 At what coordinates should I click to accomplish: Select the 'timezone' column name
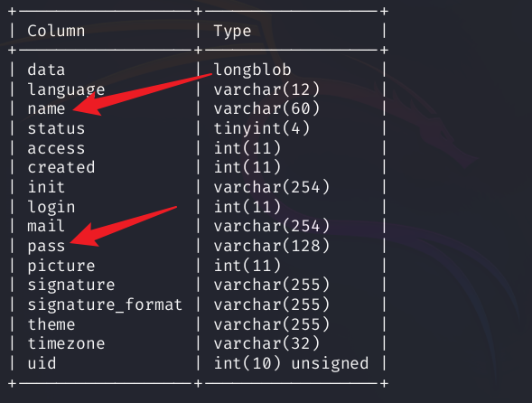(x=66, y=343)
